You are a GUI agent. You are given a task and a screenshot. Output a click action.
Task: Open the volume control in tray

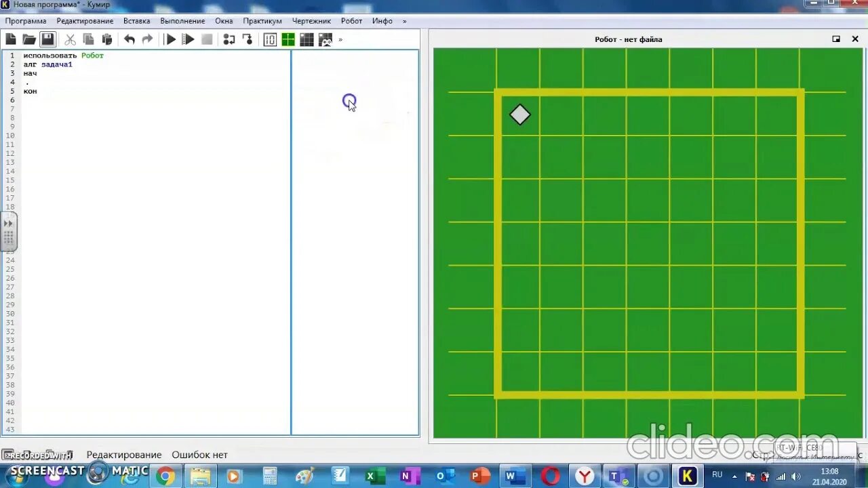coord(796,476)
